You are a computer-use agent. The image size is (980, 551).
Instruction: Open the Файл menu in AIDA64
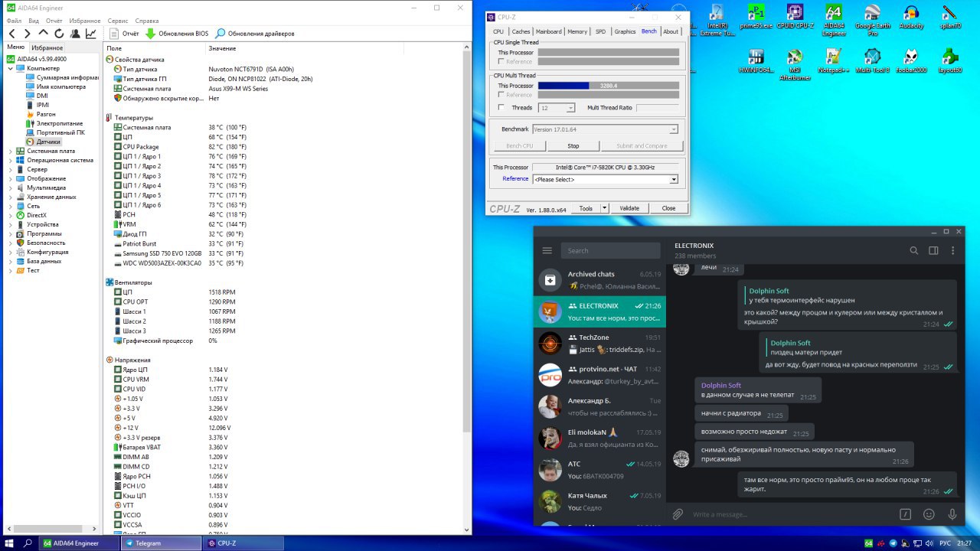tap(14, 21)
